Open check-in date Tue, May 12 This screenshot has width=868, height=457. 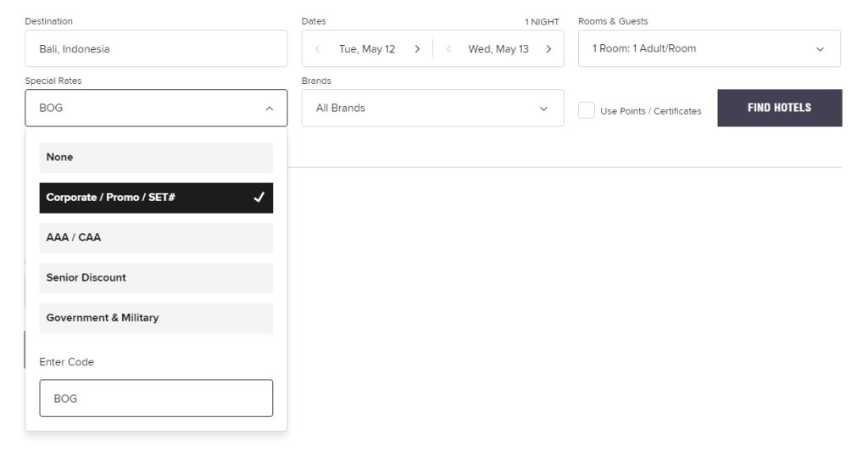coord(367,49)
